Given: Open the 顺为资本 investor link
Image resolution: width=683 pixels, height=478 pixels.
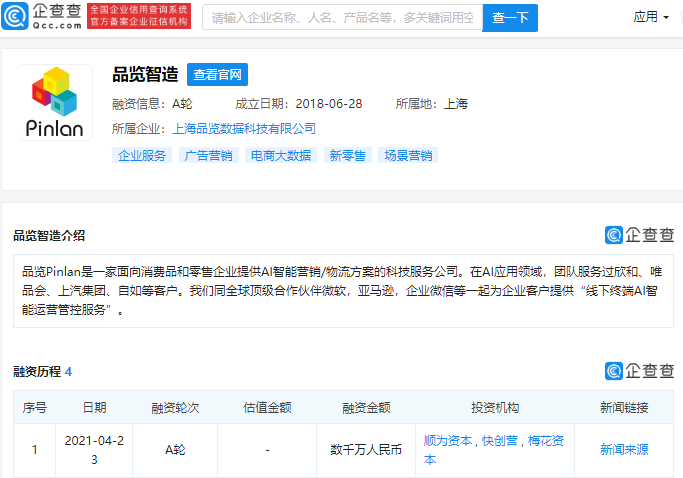Looking at the screenshot, I should click(448, 441).
